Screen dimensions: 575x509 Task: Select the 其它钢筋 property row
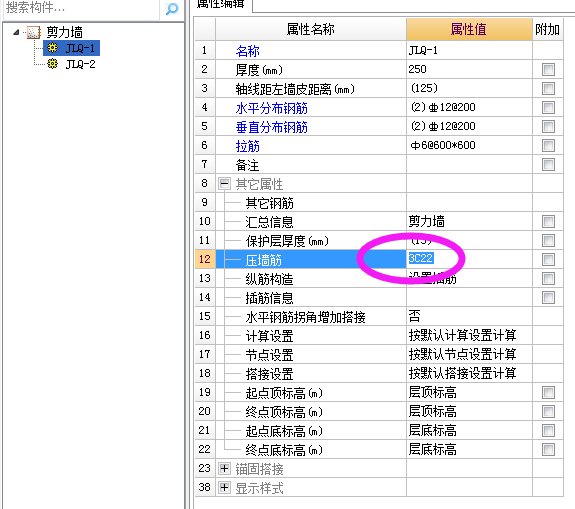pos(311,202)
